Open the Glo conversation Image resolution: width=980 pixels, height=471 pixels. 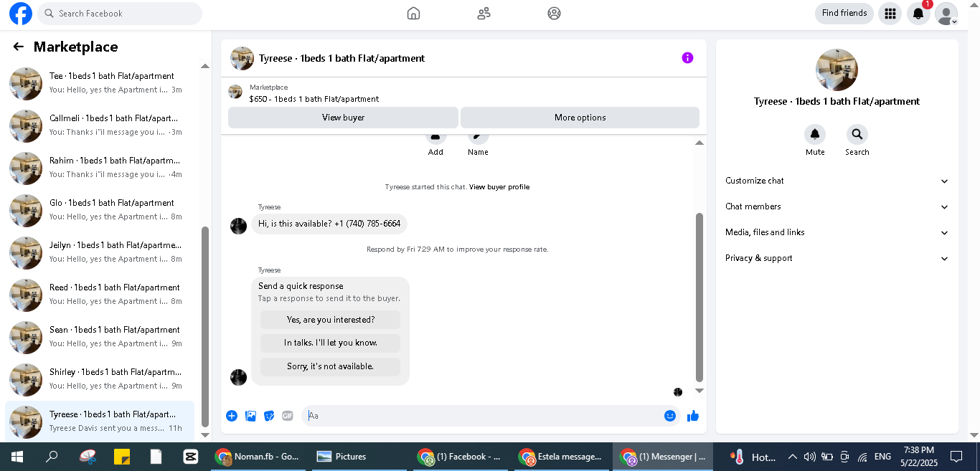click(x=100, y=210)
